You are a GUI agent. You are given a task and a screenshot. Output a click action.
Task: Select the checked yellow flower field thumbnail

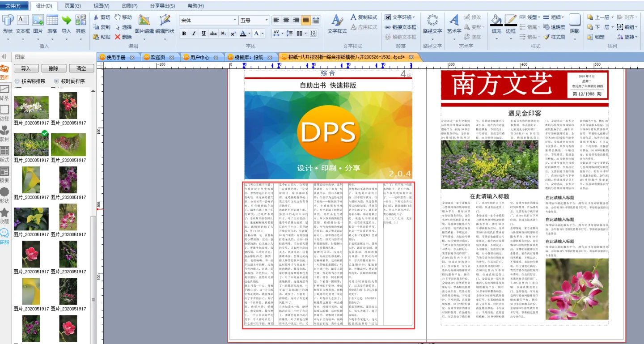[x=31, y=144]
